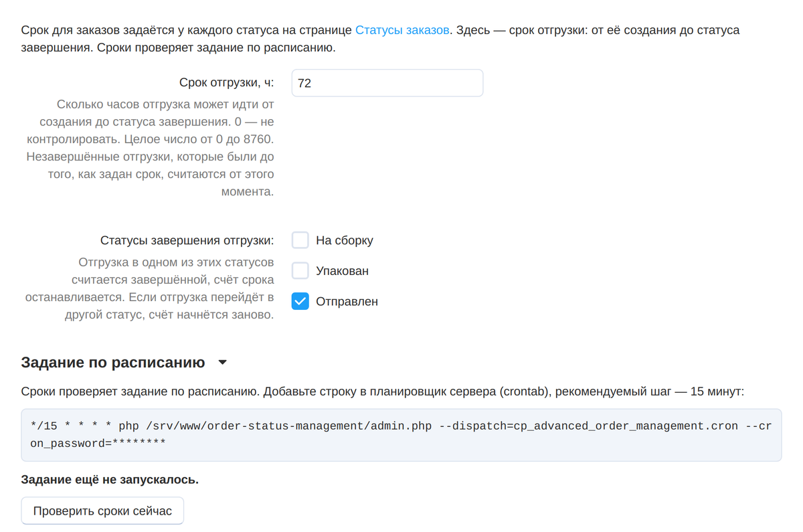Click the help text under Статусы завершения
The width and height of the screenshot is (803, 532).
coord(150,288)
